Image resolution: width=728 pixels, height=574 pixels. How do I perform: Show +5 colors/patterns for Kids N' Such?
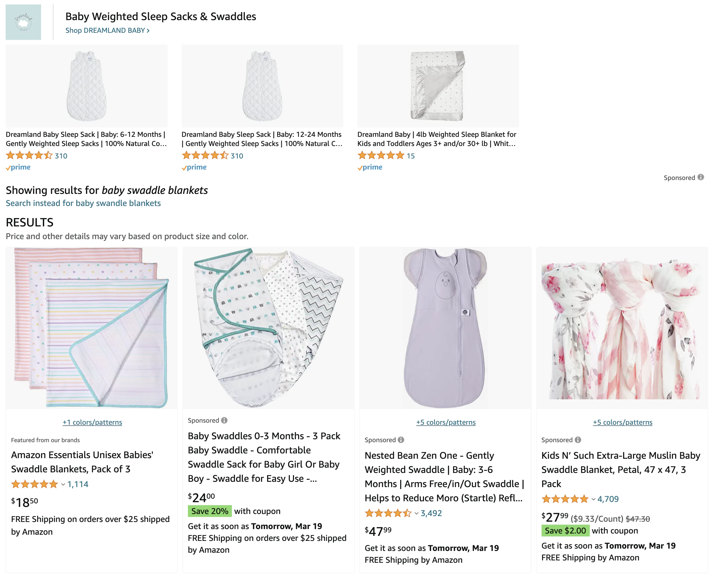[623, 422]
